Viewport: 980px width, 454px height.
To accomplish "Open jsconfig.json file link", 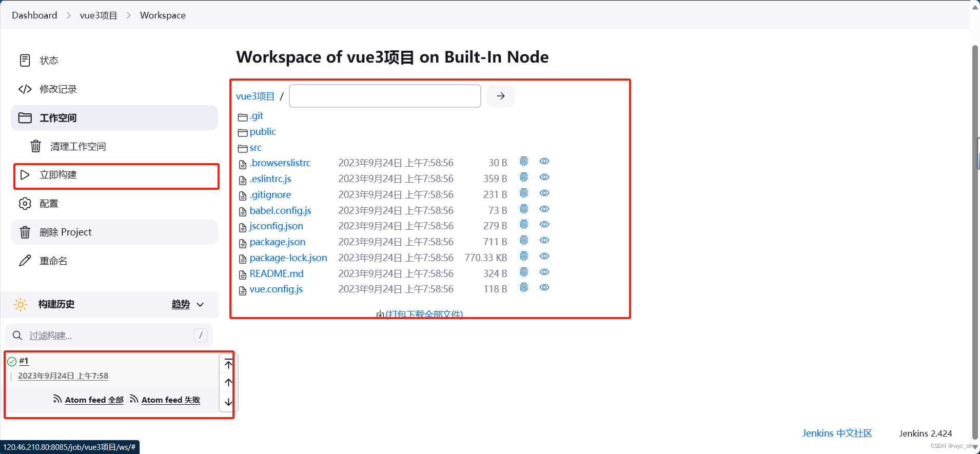I will (277, 226).
